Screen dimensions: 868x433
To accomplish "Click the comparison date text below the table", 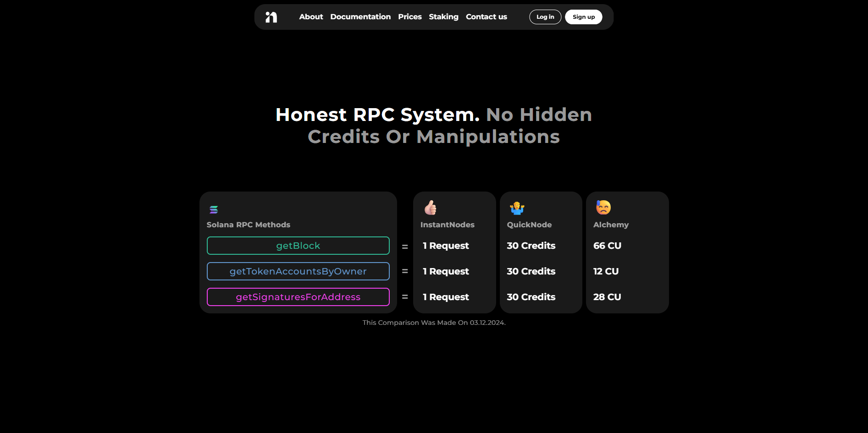I will [433, 322].
